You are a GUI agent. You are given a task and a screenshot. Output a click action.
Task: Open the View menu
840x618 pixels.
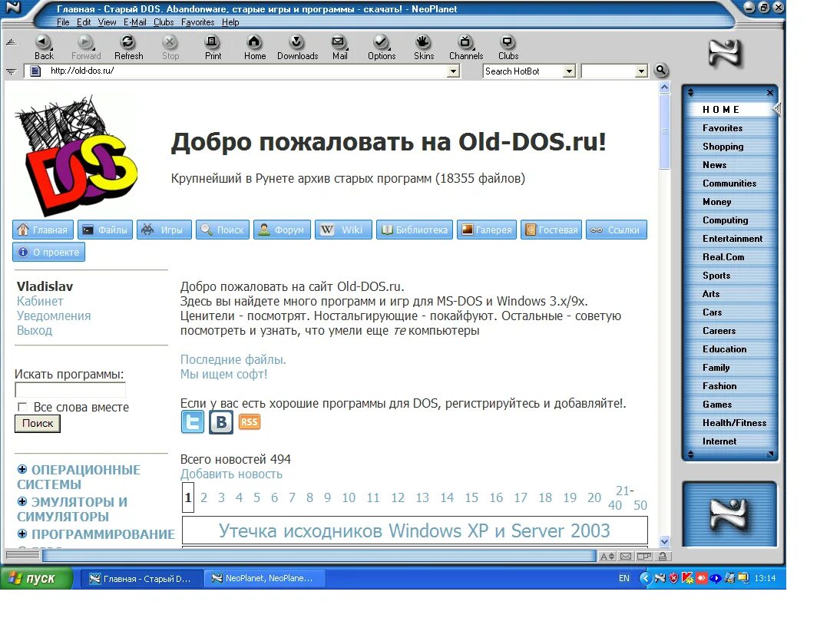pos(107,22)
